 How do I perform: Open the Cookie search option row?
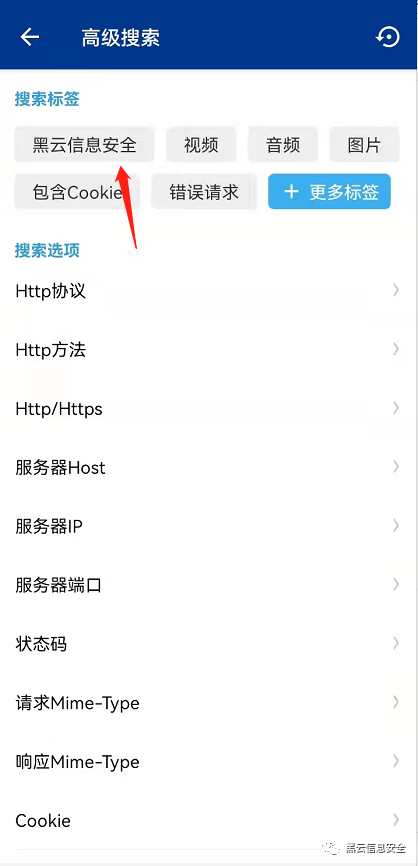(x=209, y=820)
